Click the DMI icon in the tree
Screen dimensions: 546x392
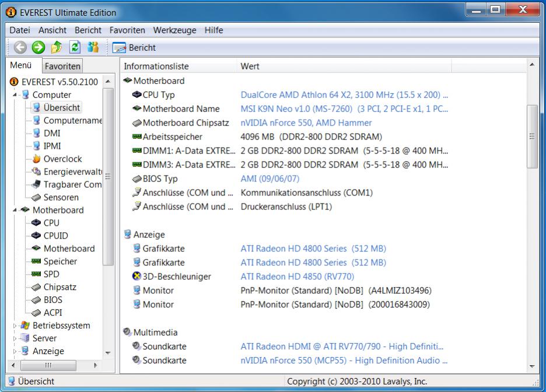(x=37, y=134)
